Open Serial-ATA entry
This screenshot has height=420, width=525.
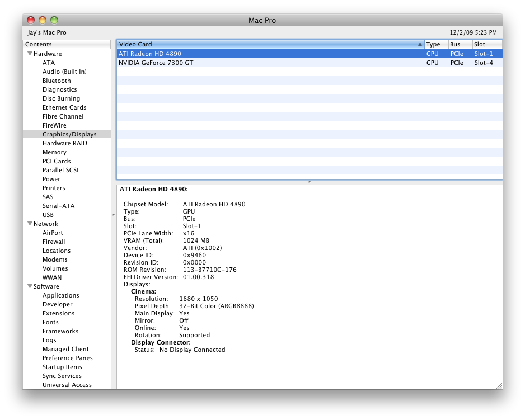(58, 206)
